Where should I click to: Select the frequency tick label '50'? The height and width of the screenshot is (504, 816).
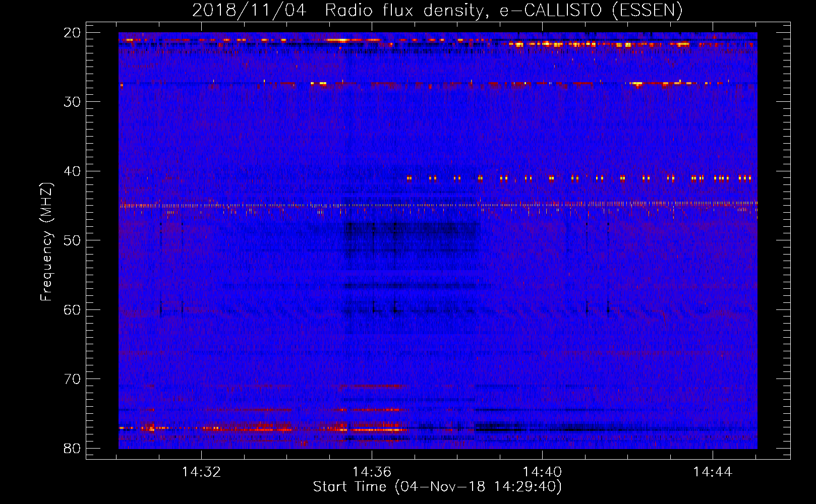[73, 240]
